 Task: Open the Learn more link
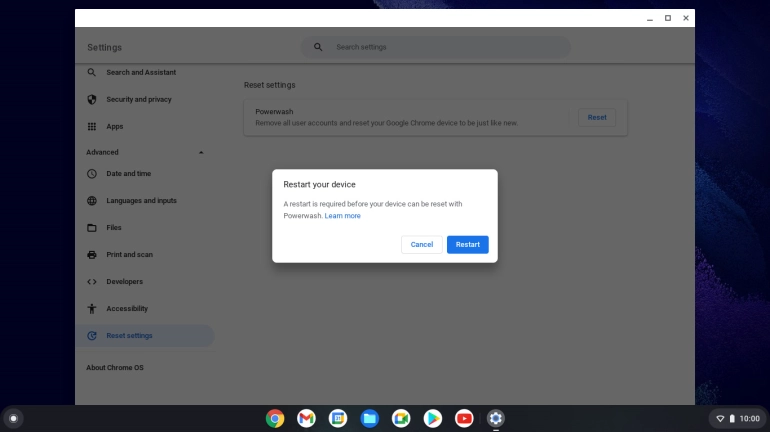tap(342, 216)
